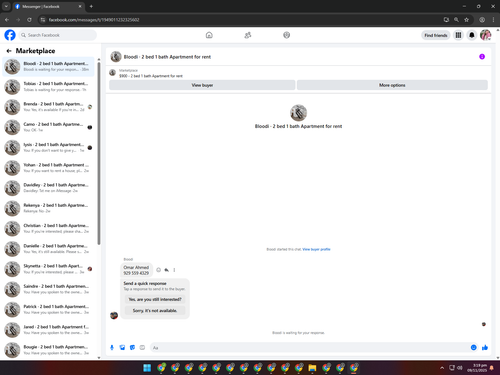
Task: Open the Bloodi conversation in the list
Action: 49,66
